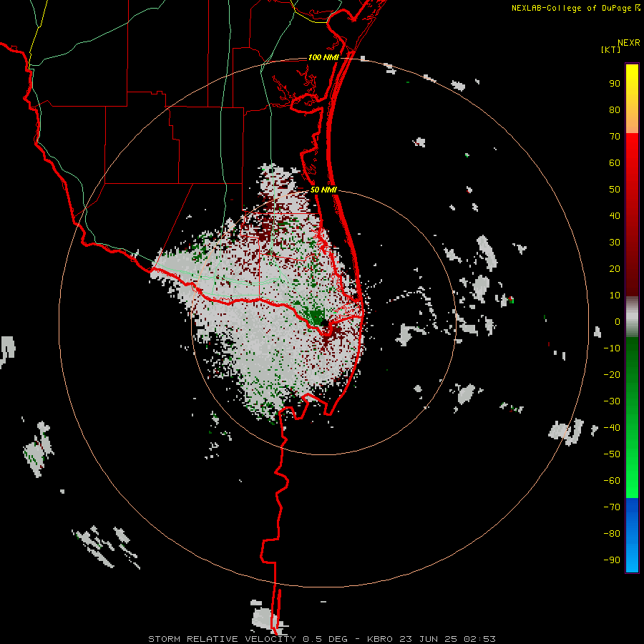Click the 50 value on velocity scale
This screenshot has width=644, height=644.
[615, 190]
